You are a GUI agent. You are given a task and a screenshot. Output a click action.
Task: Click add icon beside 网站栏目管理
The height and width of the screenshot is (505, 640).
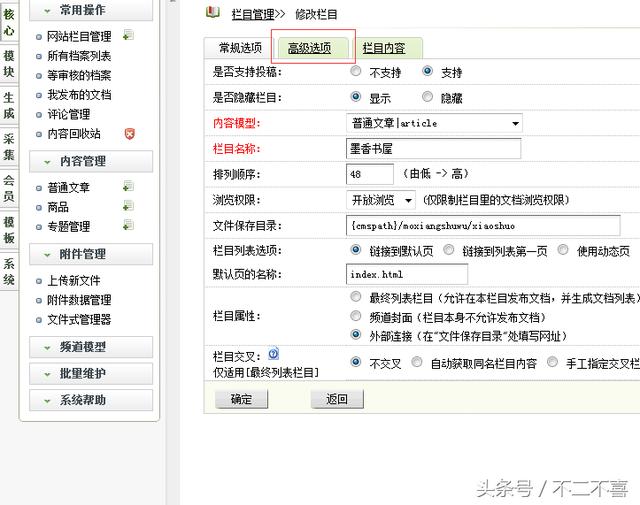(128, 36)
